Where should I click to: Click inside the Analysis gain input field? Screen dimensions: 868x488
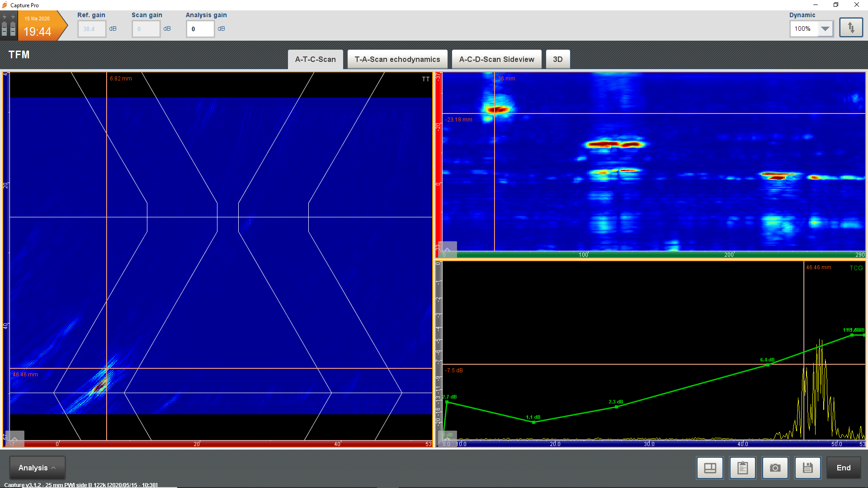point(200,28)
